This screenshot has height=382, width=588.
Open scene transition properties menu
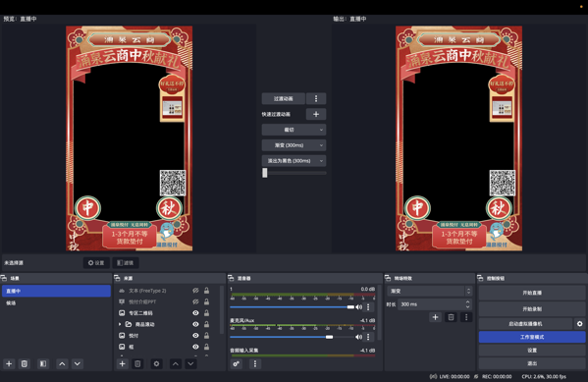(x=466, y=317)
